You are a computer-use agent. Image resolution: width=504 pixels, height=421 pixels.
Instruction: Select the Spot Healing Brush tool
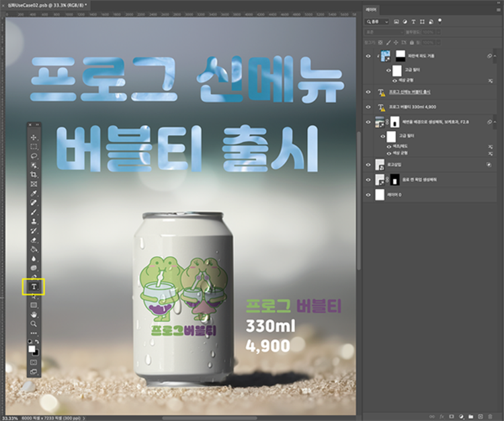pyautogui.click(x=34, y=202)
